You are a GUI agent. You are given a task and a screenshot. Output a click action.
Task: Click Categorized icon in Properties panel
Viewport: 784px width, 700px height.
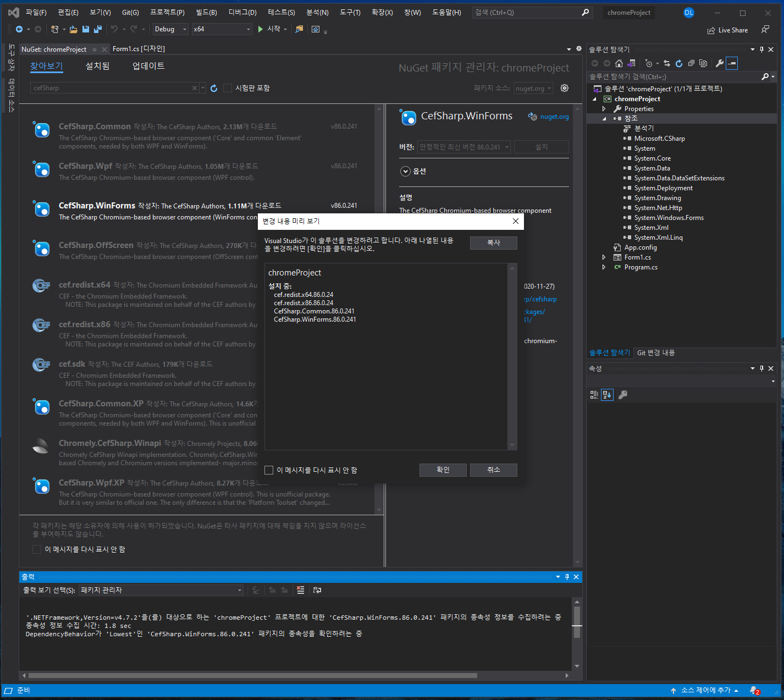tap(594, 395)
